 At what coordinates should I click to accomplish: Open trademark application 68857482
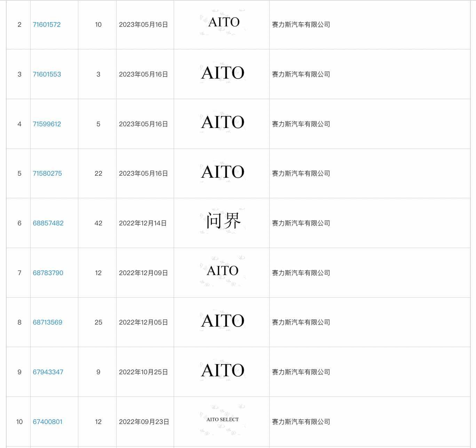coord(48,223)
